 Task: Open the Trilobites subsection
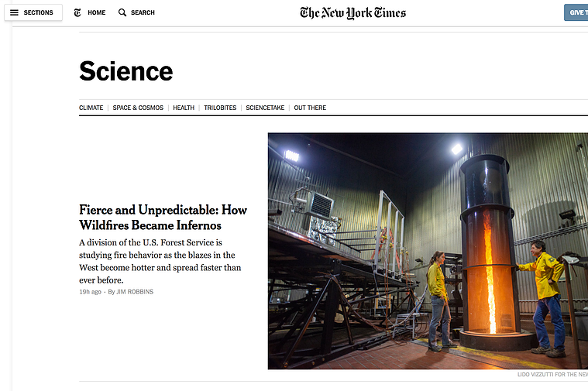point(220,108)
